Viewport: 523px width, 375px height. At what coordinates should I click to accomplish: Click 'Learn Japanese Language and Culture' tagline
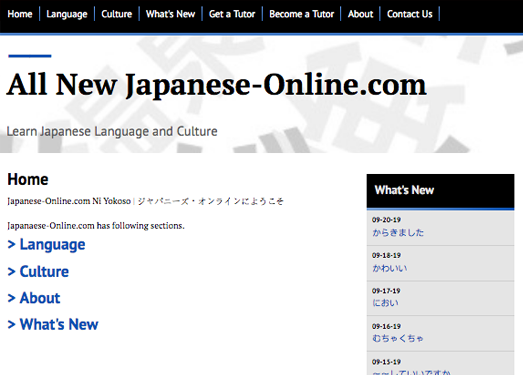[x=112, y=131]
